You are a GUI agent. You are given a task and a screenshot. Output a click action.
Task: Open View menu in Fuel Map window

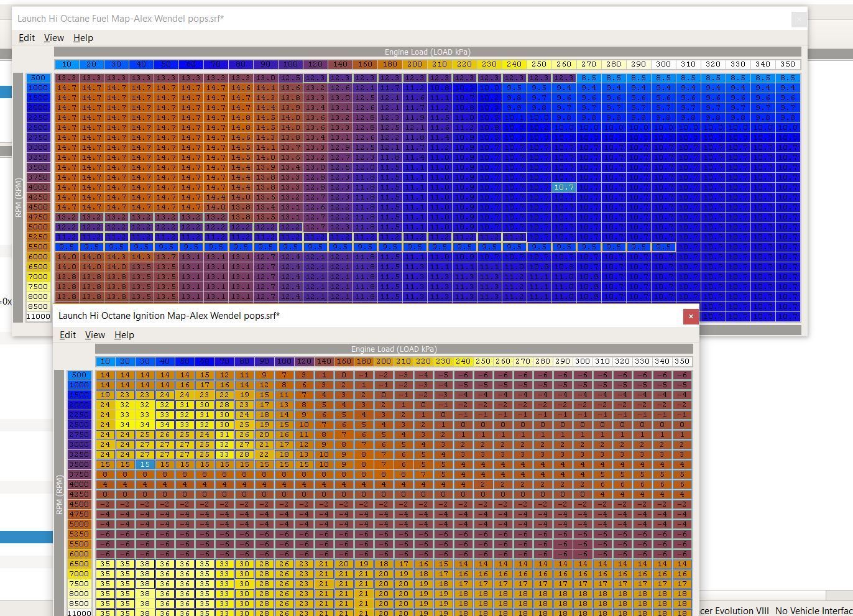point(54,38)
